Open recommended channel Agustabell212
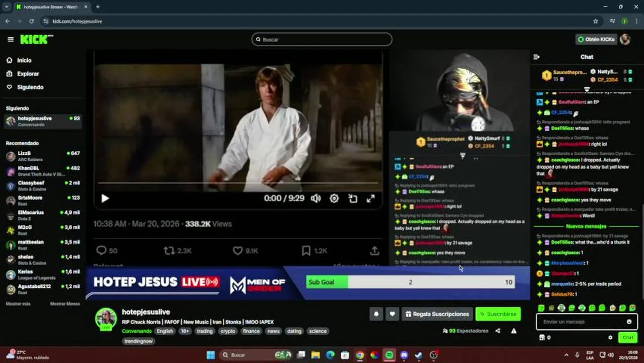 [43, 289]
